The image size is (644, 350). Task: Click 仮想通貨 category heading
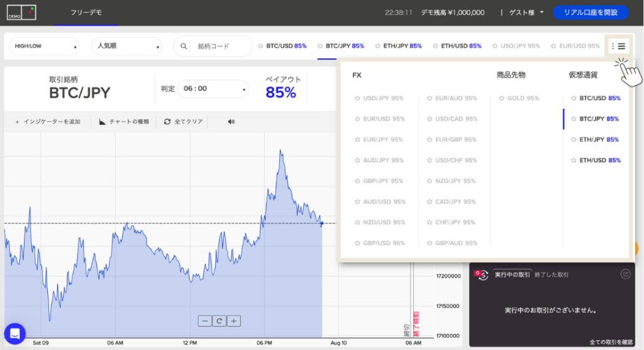583,75
